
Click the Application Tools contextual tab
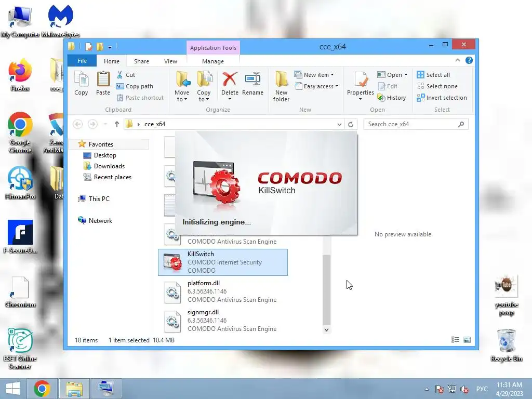213,48
